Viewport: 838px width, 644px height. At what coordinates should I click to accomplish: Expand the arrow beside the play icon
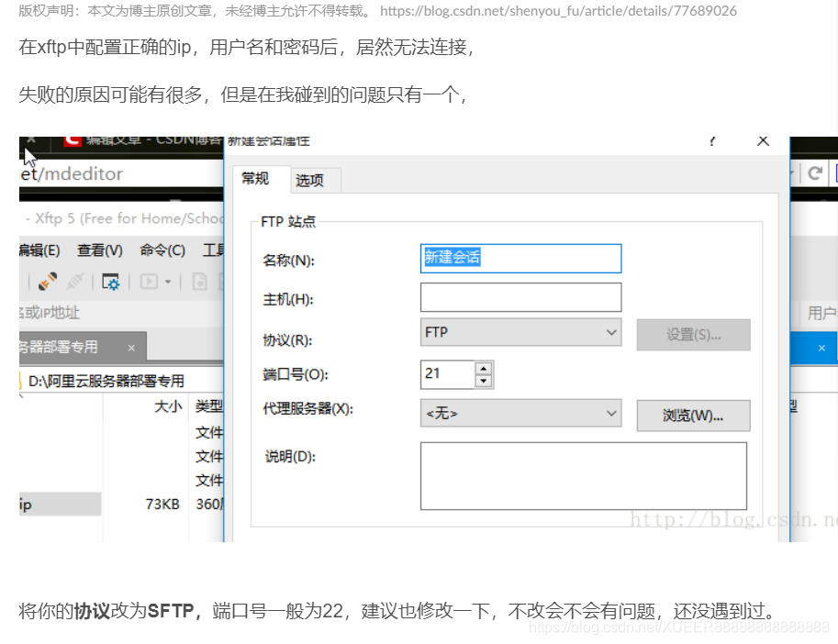pyautogui.click(x=168, y=282)
